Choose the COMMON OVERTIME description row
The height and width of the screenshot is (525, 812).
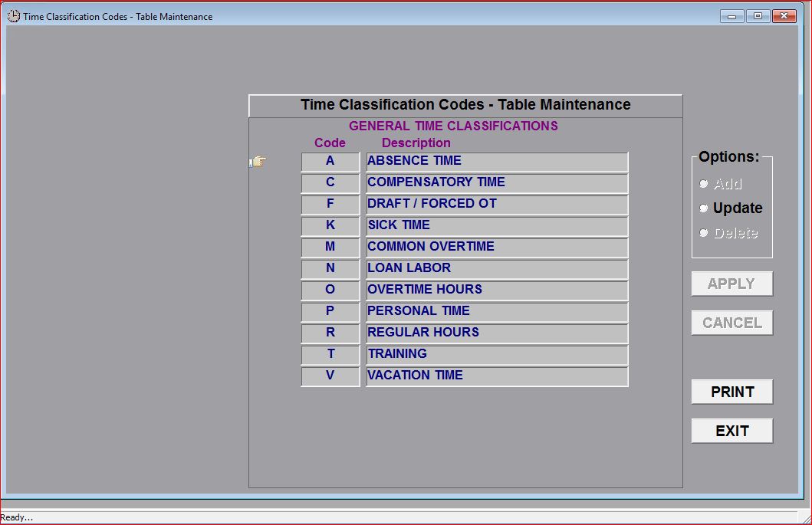pyautogui.click(x=496, y=247)
